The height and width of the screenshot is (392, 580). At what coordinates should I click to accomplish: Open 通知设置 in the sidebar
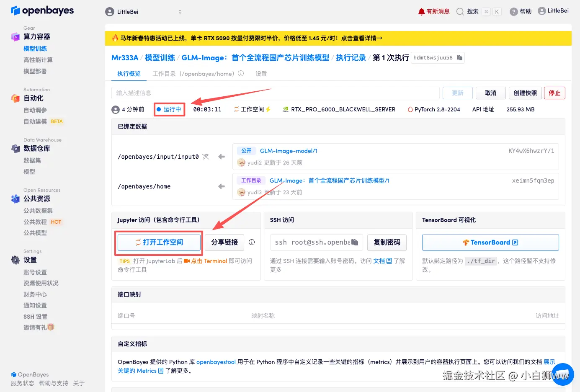35,305
